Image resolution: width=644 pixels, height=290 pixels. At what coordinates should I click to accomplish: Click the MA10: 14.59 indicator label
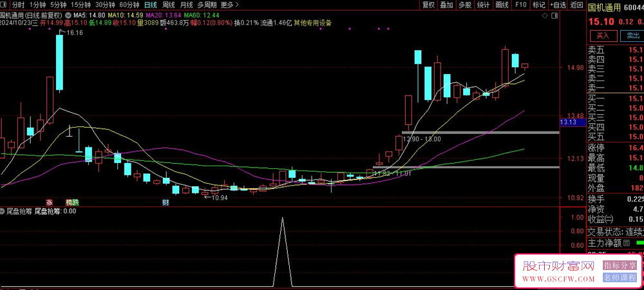point(125,15)
